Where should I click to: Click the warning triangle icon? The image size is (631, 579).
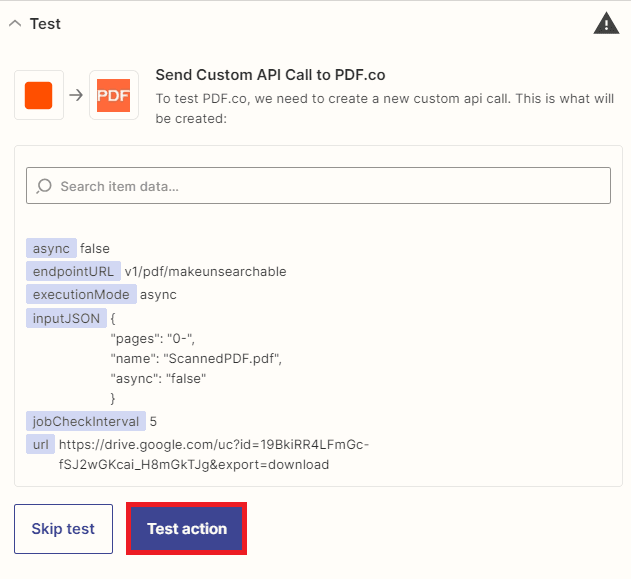(x=606, y=24)
